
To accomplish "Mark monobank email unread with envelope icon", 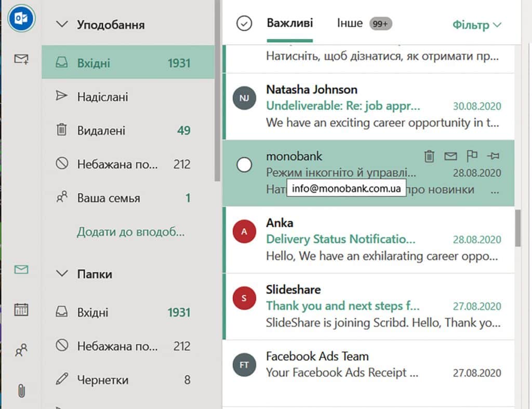I will [450, 156].
